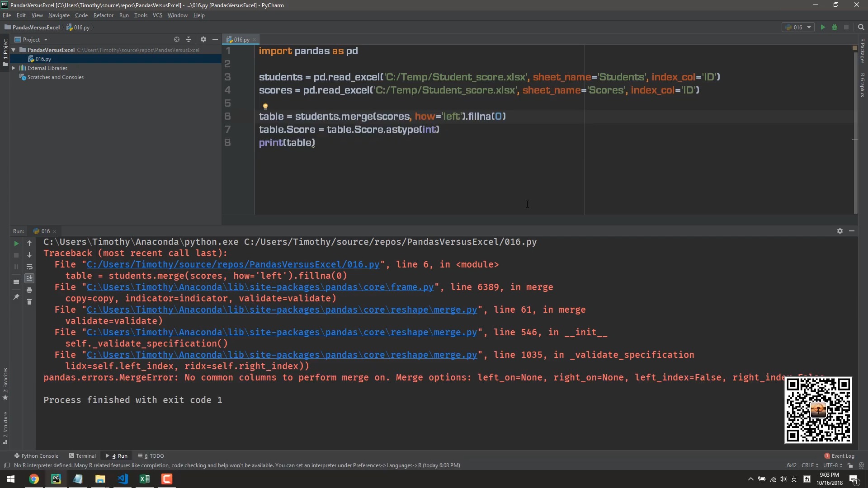Expand External Libraries tree node
Viewport: 868px width, 488px height.
[x=14, y=68]
